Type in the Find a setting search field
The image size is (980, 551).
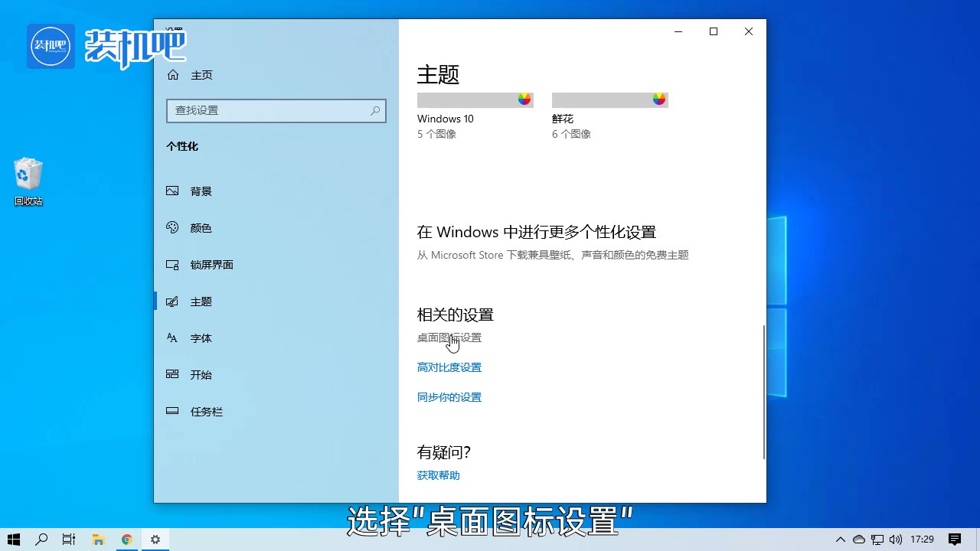pyautogui.click(x=268, y=111)
